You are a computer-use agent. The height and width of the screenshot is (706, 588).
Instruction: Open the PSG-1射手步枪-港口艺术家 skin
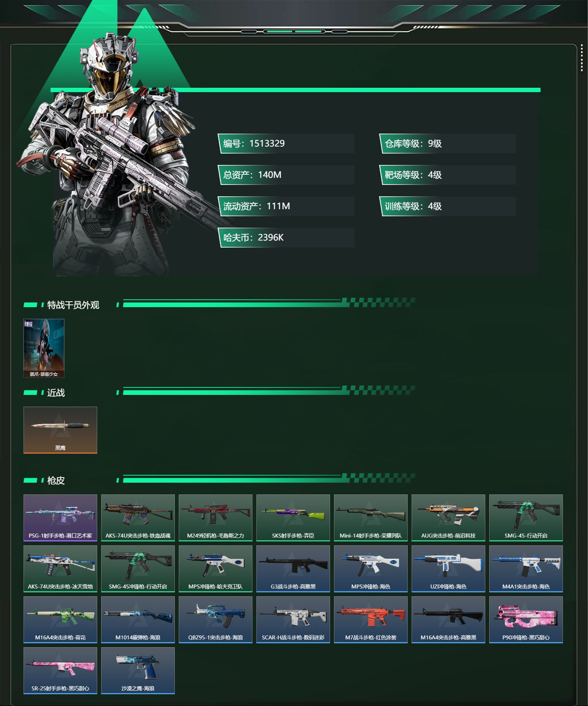click(x=60, y=518)
